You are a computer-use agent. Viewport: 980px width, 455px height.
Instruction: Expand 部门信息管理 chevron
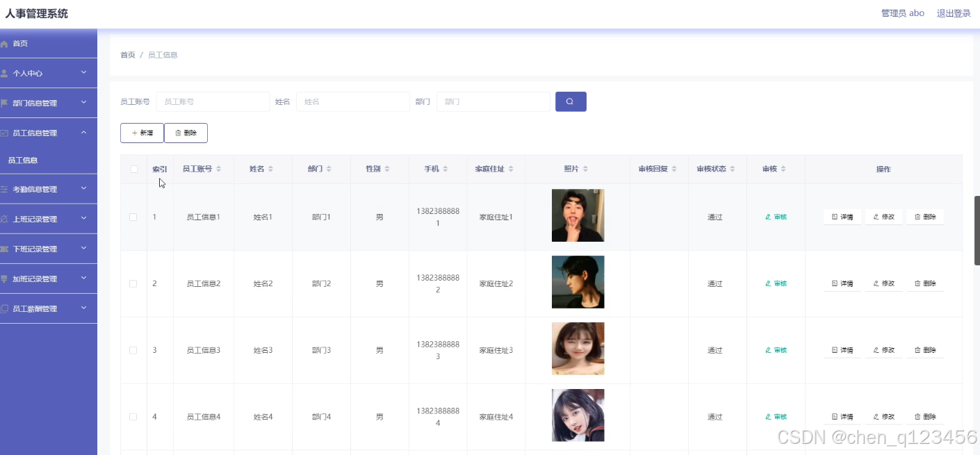pyautogui.click(x=83, y=102)
